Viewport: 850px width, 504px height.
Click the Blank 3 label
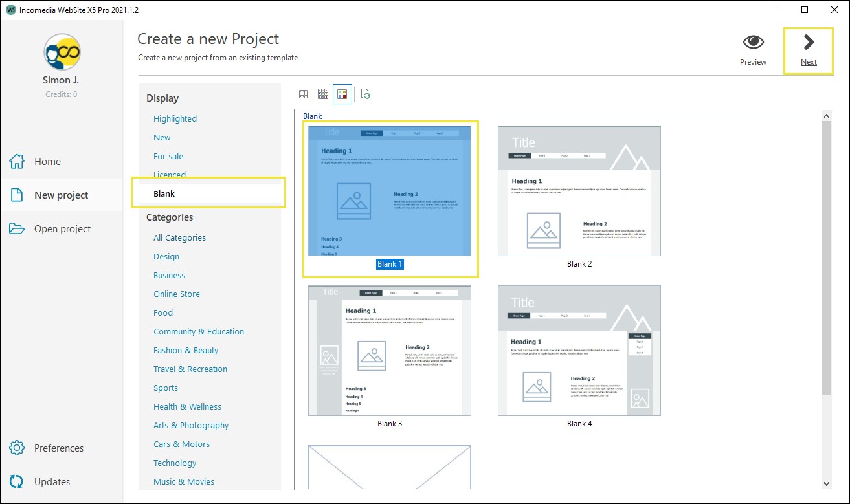[390, 424]
